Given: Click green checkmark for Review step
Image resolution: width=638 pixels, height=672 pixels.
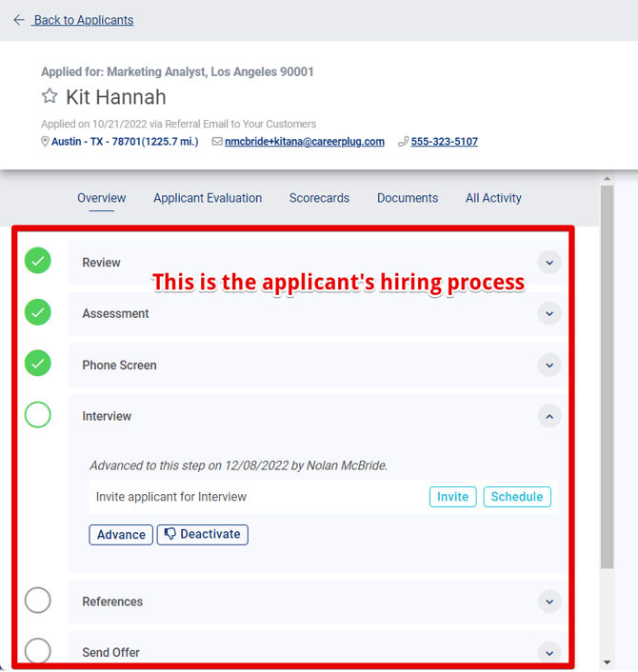Looking at the screenshot, I should (x=38, y=261).
